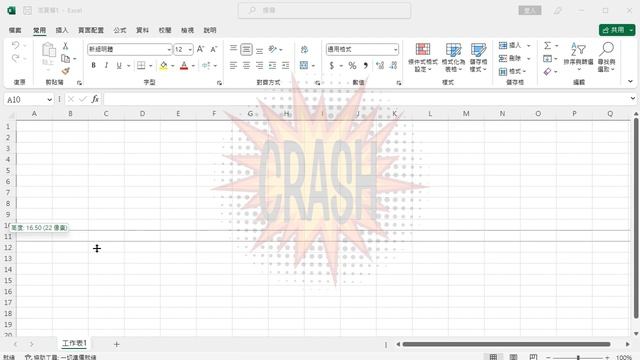640x360 pixels.
Task: Toggle align text left
Action: point(233,65)
